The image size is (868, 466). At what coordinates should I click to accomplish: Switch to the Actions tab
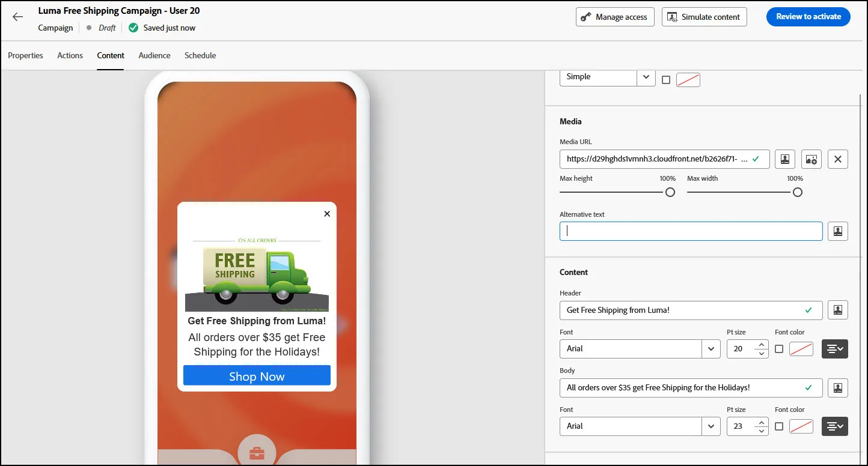(x=70, y=55)
